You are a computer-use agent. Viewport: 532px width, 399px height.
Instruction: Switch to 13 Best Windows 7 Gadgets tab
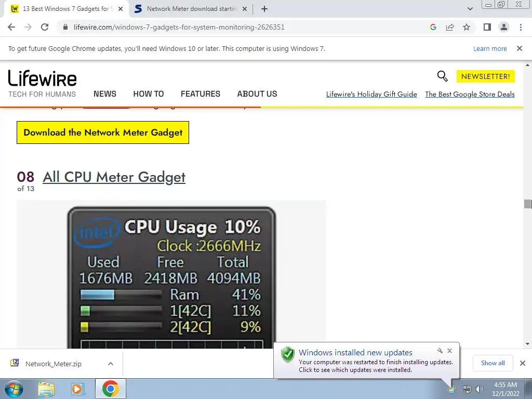point(66,9)
